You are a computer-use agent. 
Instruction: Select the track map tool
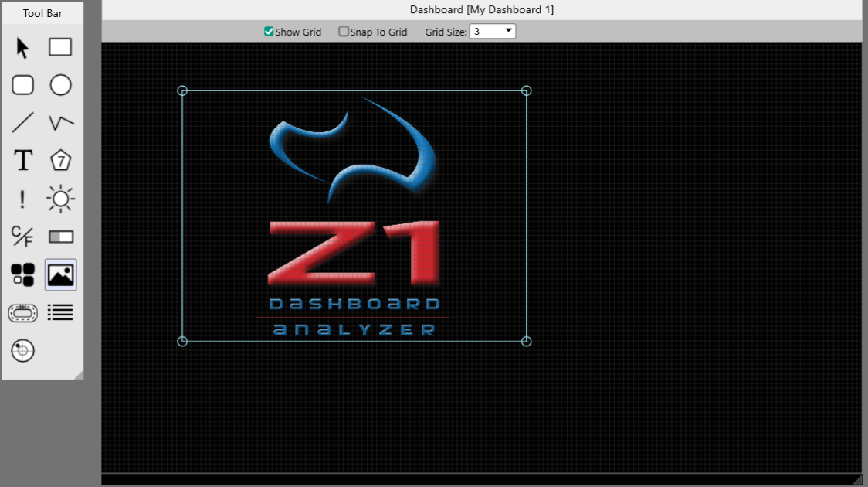click(x=22, y=313)
